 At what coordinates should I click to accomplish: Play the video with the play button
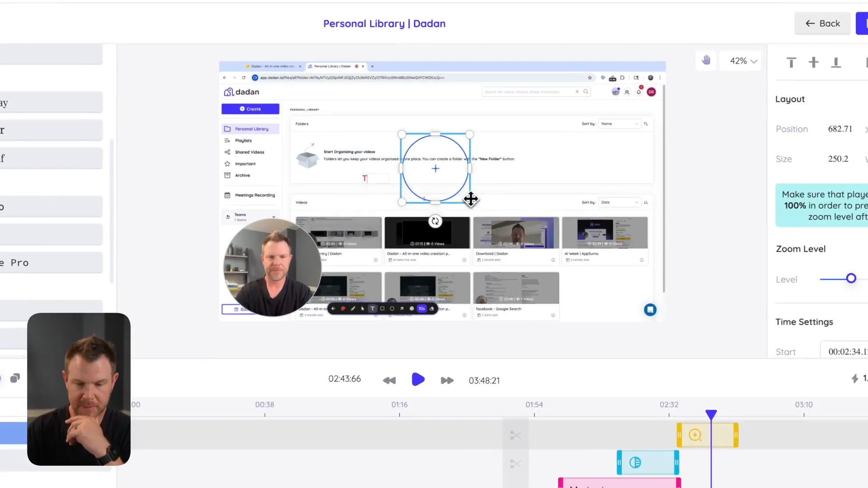(x=418, y=380)
